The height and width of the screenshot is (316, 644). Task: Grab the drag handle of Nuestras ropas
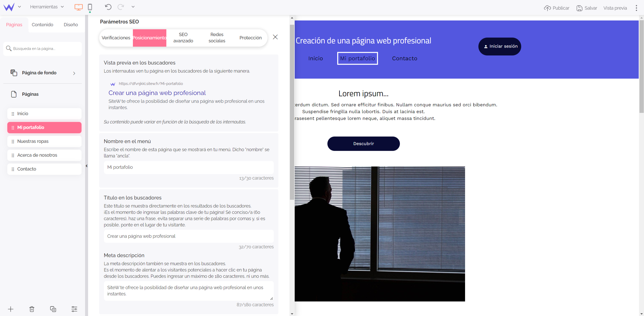click(x=13, y=142)
